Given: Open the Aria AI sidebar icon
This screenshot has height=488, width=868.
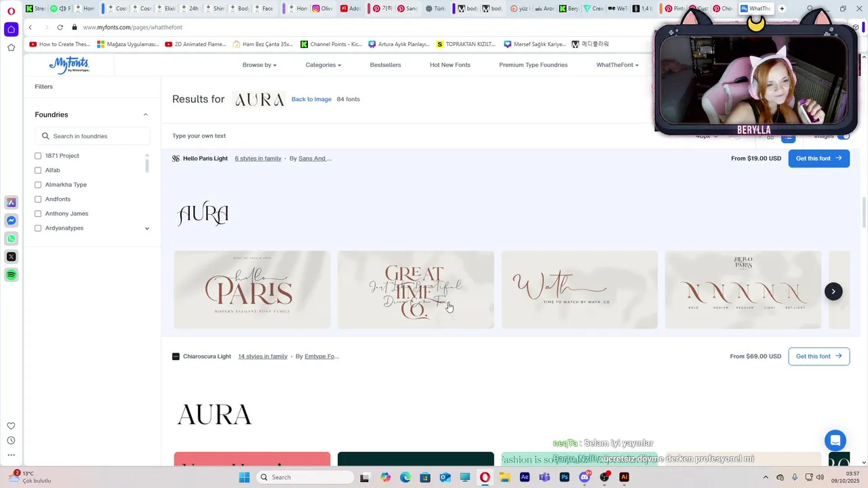Looking at the screenshot, I should [x=11, y=203].
